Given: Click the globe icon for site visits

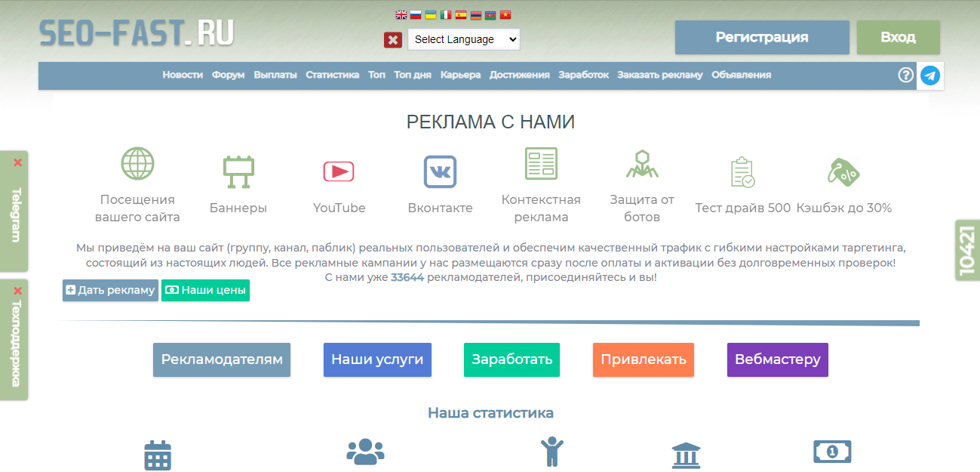Looking at the screenshot, I should click(137, 163).
